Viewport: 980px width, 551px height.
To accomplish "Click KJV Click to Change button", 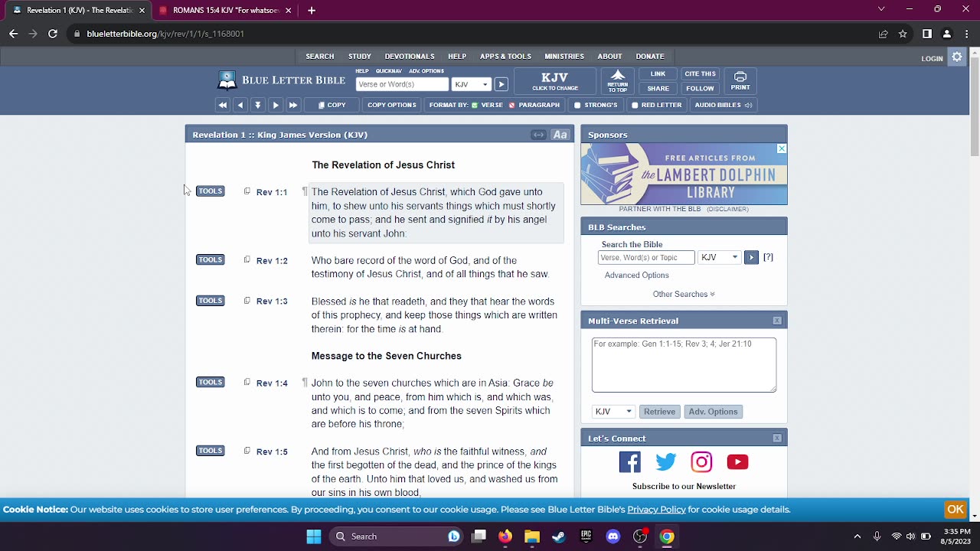I will pos(554,81).
